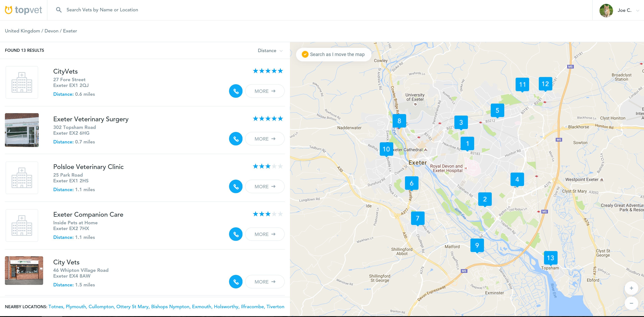Select map marker 13
This screenshot has width=644, height=317.
(x=550, y=258)
